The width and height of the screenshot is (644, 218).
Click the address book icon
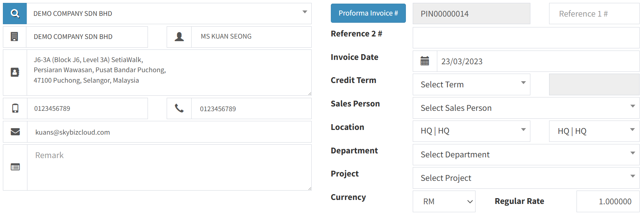coord(15,73)
